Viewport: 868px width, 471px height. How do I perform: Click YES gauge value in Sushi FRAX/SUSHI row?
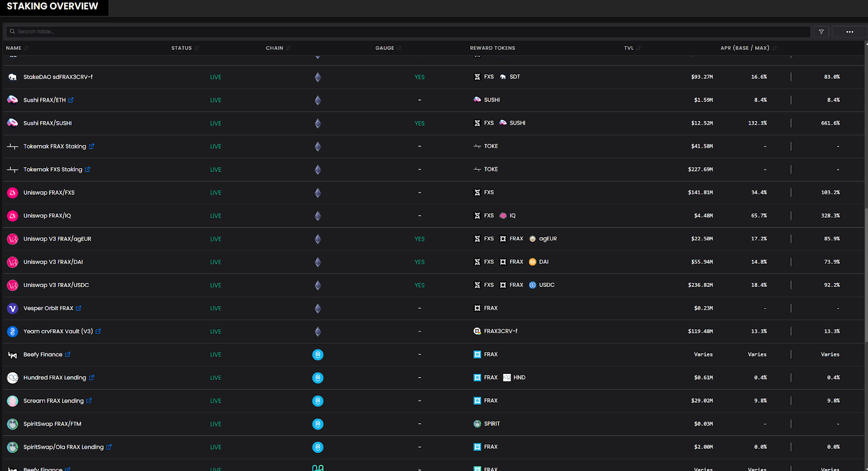420,123
